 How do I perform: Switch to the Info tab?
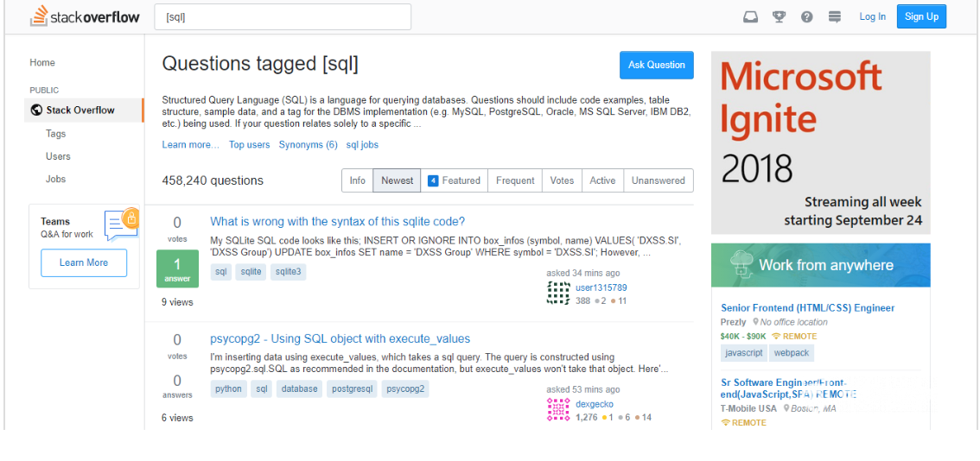pos(358,180)
